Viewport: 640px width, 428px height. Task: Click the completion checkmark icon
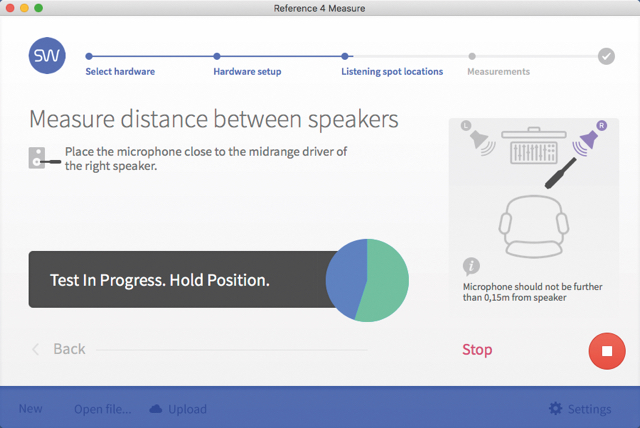[606, 56]
